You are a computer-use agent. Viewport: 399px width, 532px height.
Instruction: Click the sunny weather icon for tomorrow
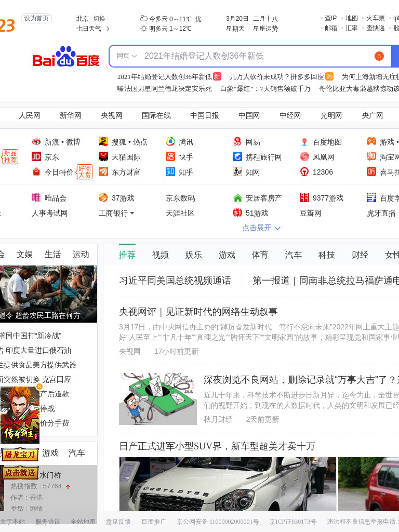(144, 29)
